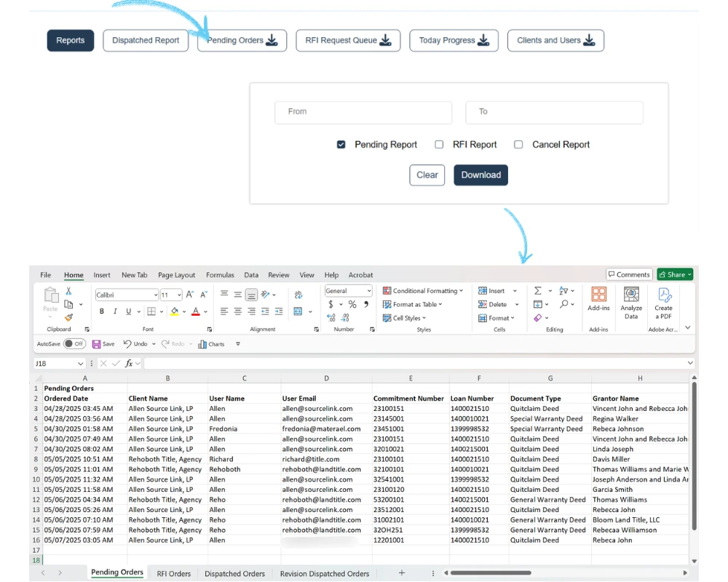Click the Clear button
The width and height of the screenshot is (728, 582).
pyautogui.click(x=427, y=175)
